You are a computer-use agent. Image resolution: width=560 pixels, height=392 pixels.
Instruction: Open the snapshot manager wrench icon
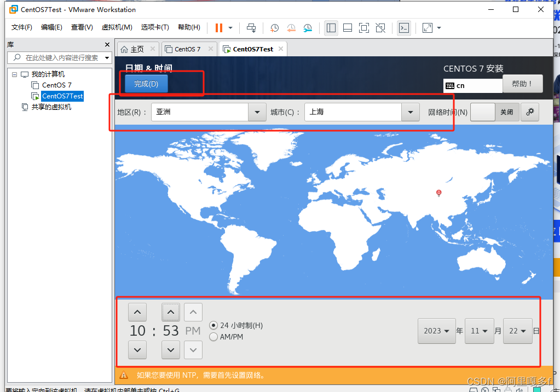[x=308, y=28]
